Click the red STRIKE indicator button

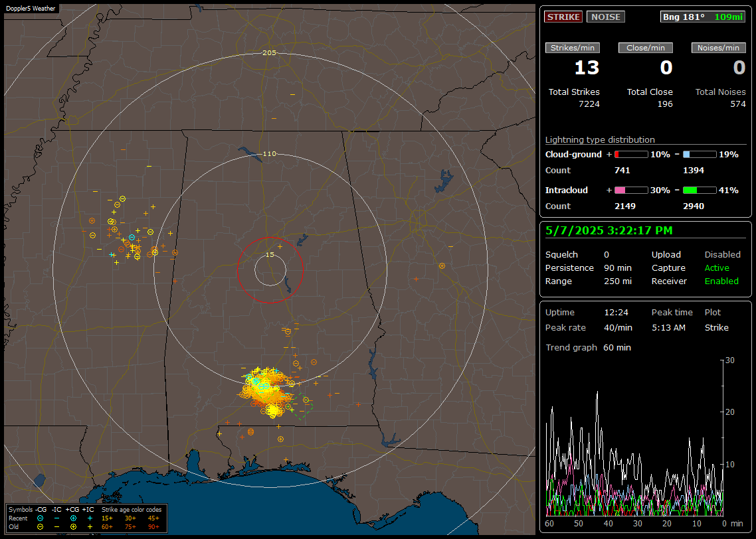click(563, 17)
